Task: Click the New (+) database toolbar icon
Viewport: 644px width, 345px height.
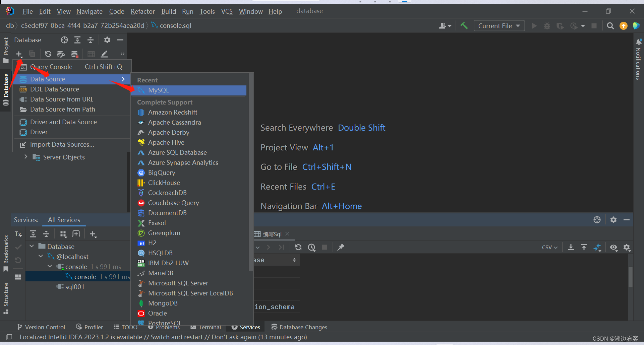Action: pyautogui.click(x=19, y=54)
